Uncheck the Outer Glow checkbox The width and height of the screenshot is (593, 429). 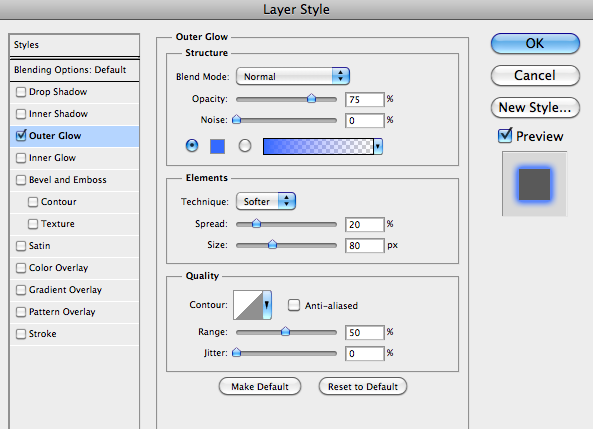[x=21, y=135]
